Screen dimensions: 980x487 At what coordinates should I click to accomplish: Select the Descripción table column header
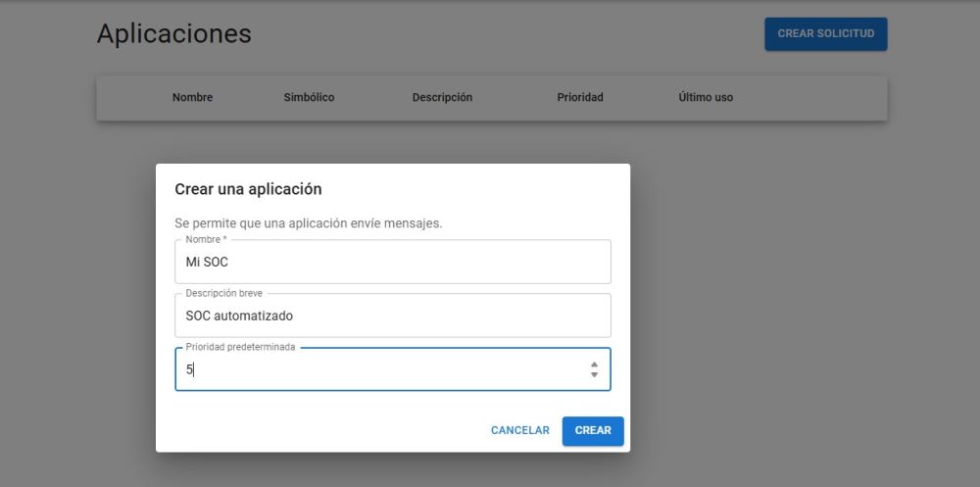click(x=442, y=98)
